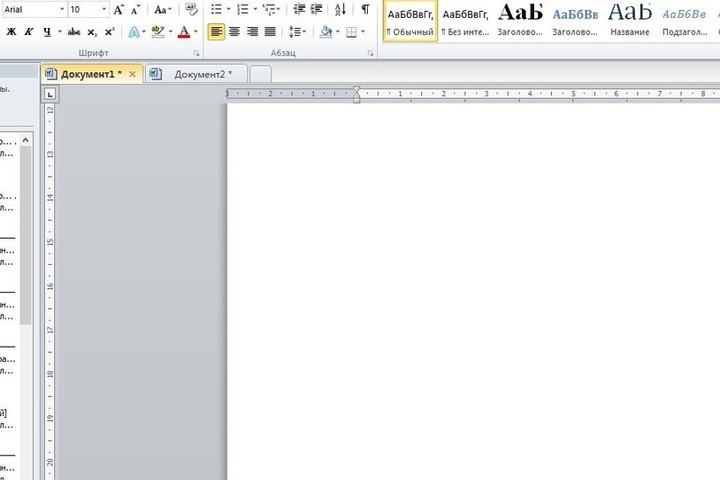720x480 pixels.
Task: Select the Документ1 document tab
Action: click(88, 74)
